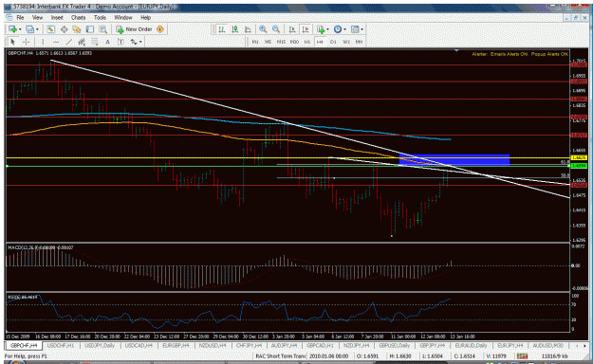This screenshot has height=364, width=593.
Task: Select the Cursor arrow tool
Action: coord(12,42)
